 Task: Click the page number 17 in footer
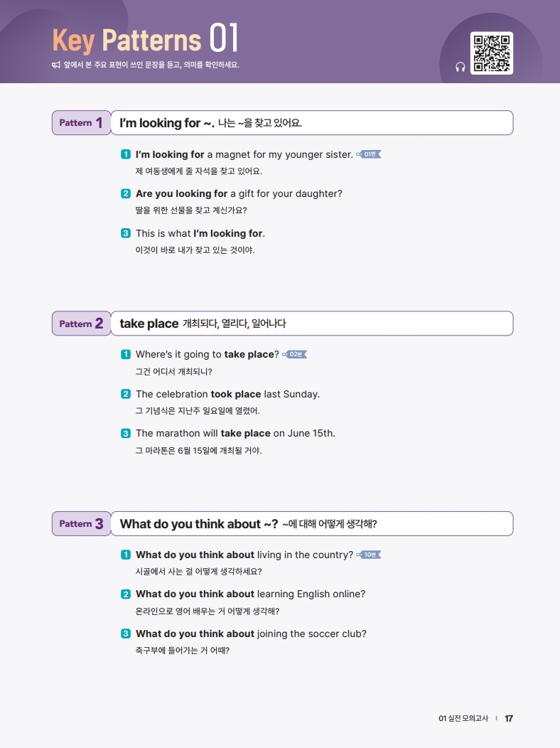[x=509, y=718]
